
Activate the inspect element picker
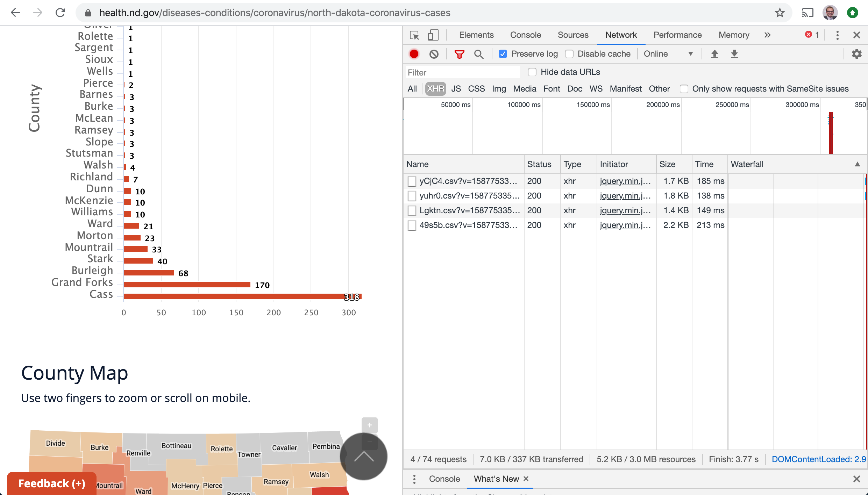pyautogui.click(x=414, y=35)
